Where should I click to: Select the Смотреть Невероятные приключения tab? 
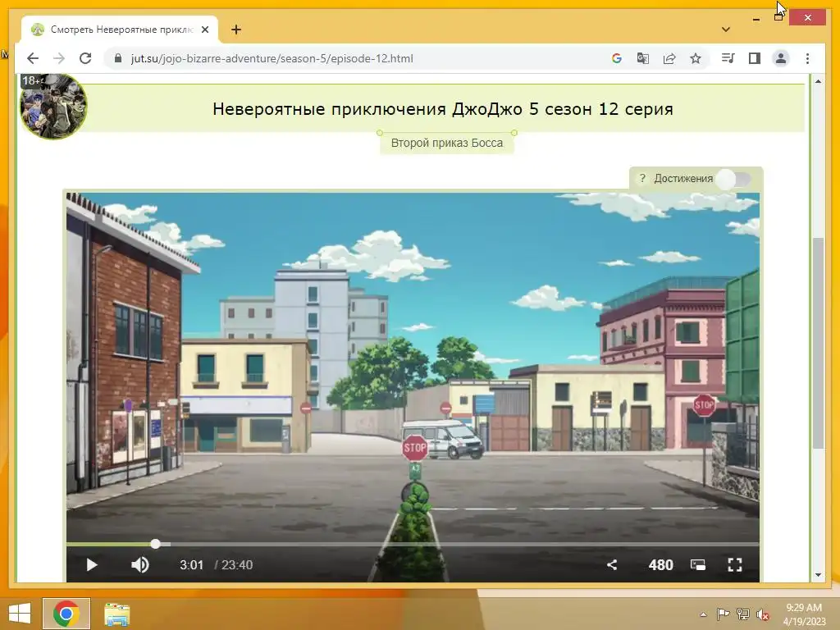120,30
